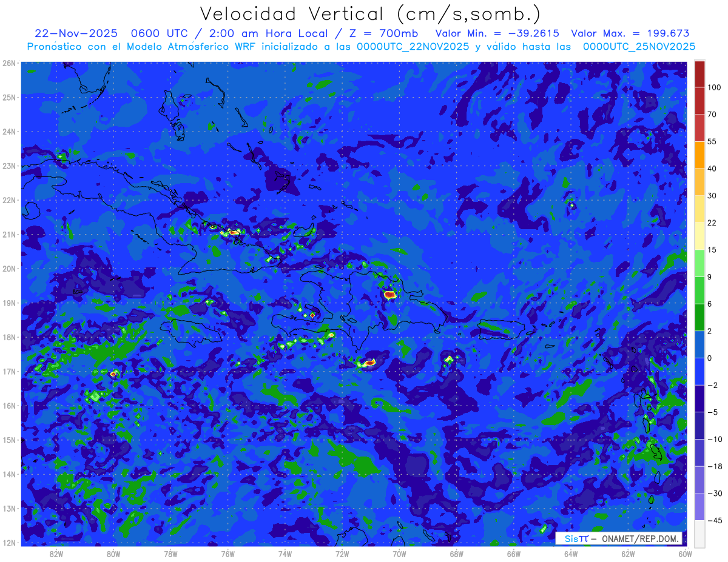Click the '70' colorbar label
728x562 pixels.
click(712, 114)
